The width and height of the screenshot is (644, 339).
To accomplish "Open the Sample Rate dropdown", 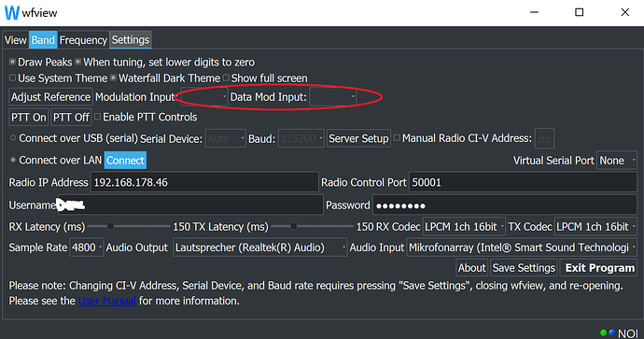I will (86, 247).
